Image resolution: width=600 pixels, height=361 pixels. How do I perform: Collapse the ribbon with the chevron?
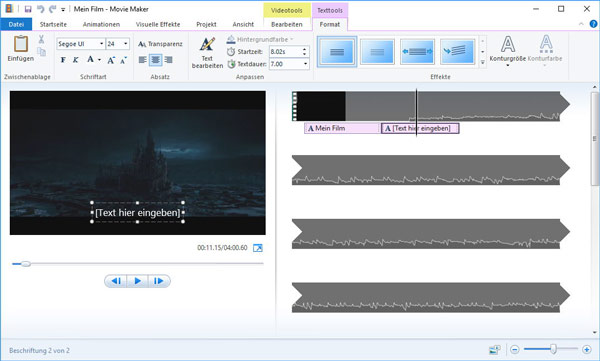(x=581, y=24)
